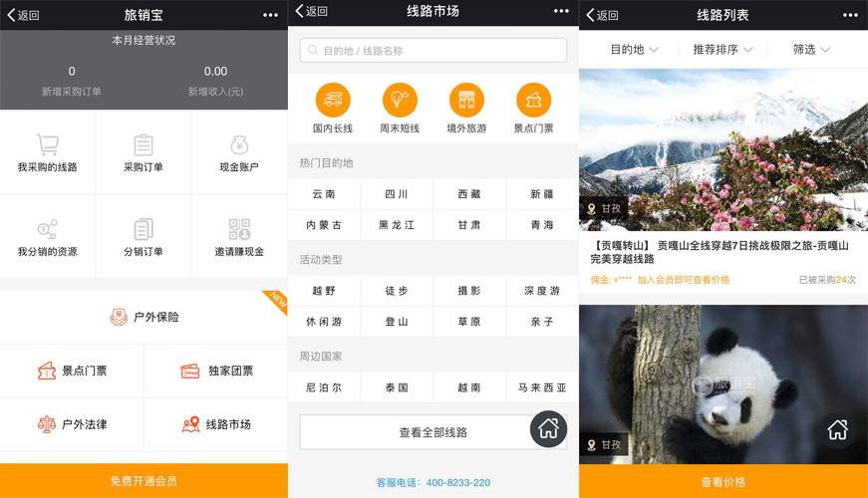Click the 查看全部线路 button
868x498 pixels.
tap(433, 432)
